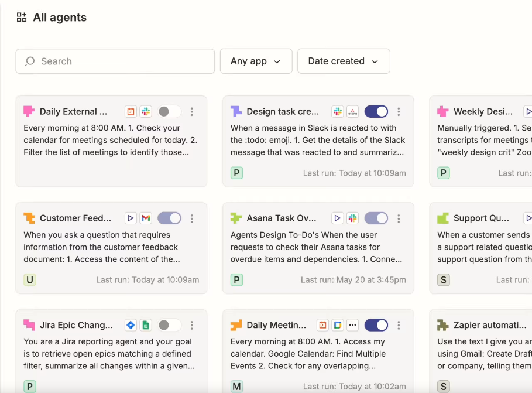
Task: Click the U owner badge on Customer Feed... card
Action: [x=30, y=279]
